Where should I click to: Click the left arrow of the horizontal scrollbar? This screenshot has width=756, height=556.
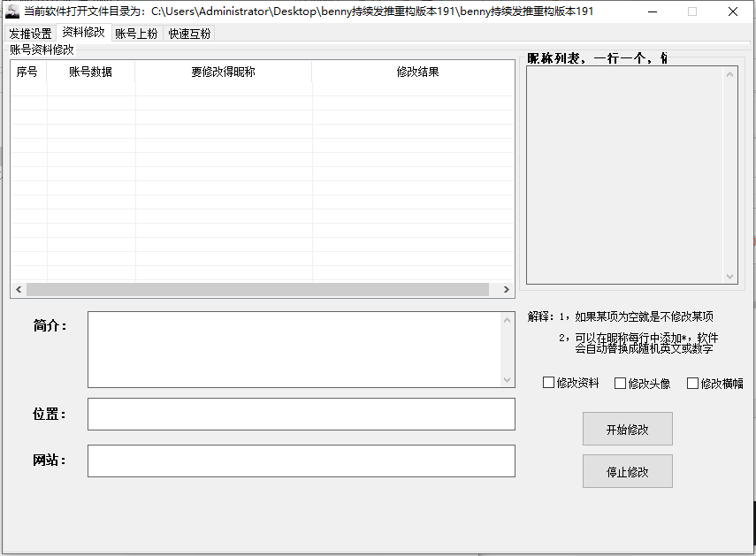point(18,289)
